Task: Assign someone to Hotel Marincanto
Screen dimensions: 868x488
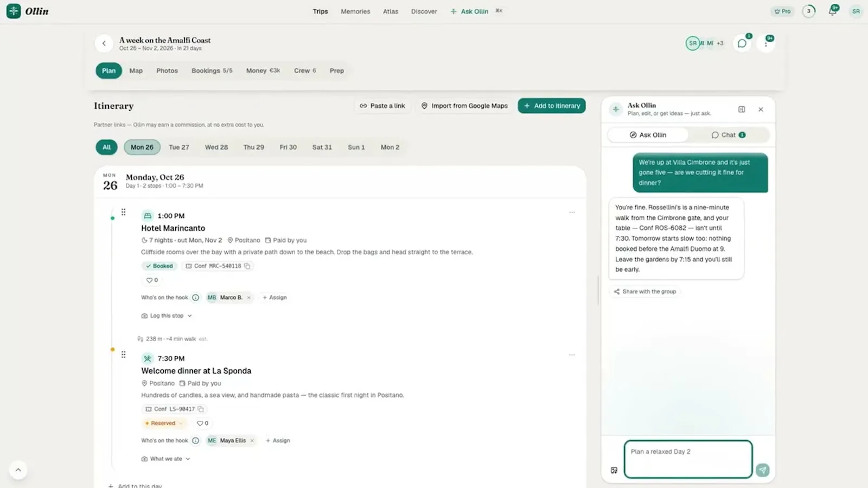Action: (275, 298)
